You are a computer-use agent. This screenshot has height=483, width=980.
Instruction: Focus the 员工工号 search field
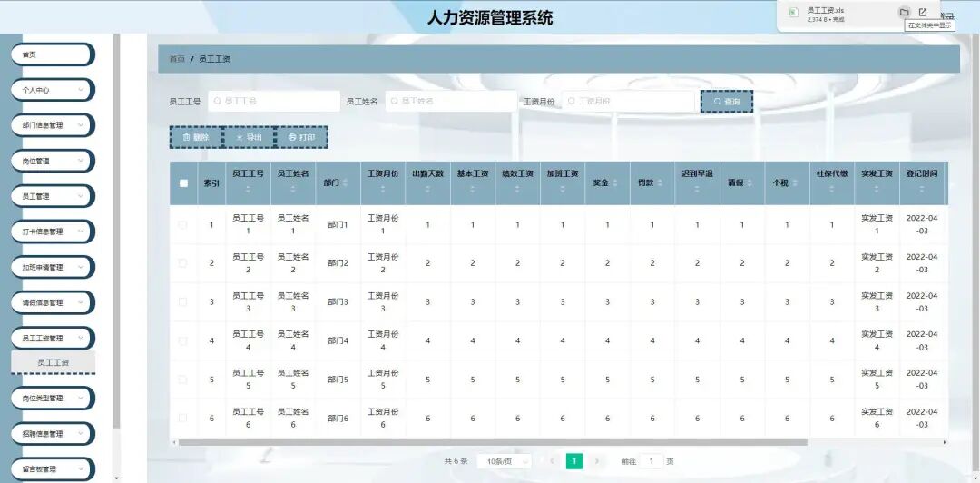point(274,101)
